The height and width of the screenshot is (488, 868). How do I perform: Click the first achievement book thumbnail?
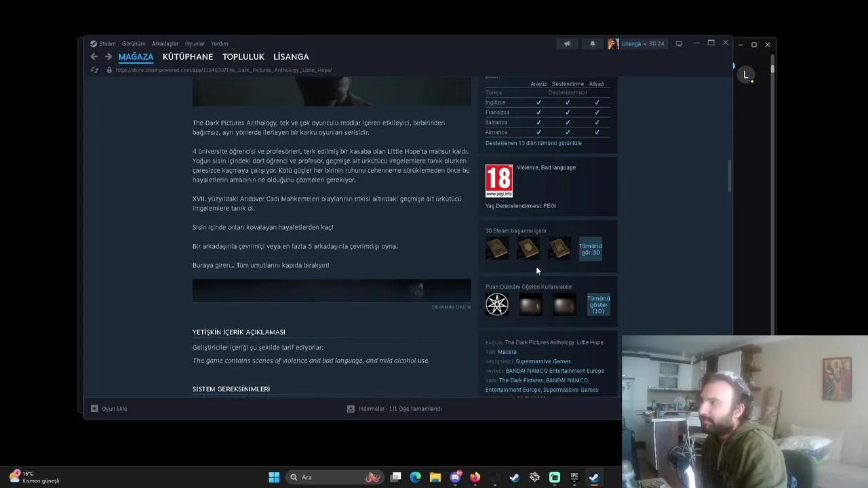click(497, 249)
